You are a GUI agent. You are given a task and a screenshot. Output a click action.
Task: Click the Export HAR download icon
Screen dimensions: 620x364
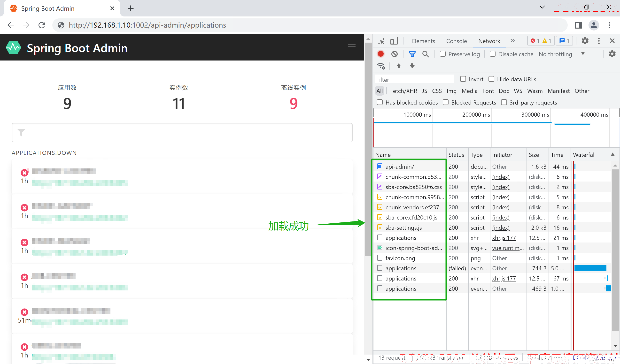tap(412, 66)
